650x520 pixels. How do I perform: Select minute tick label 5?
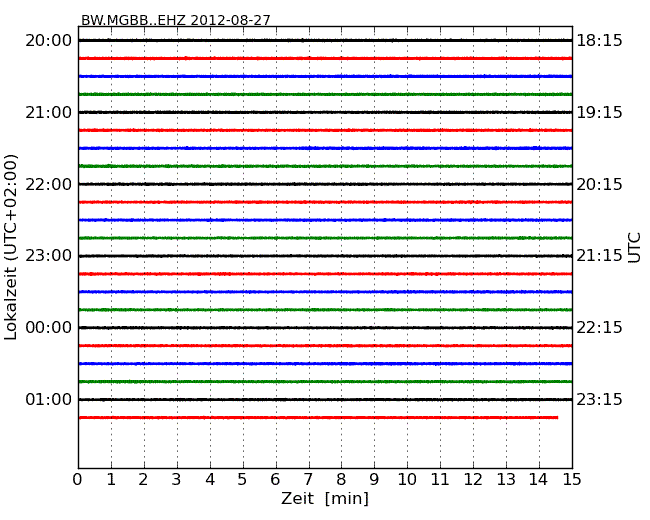point(243,479)
